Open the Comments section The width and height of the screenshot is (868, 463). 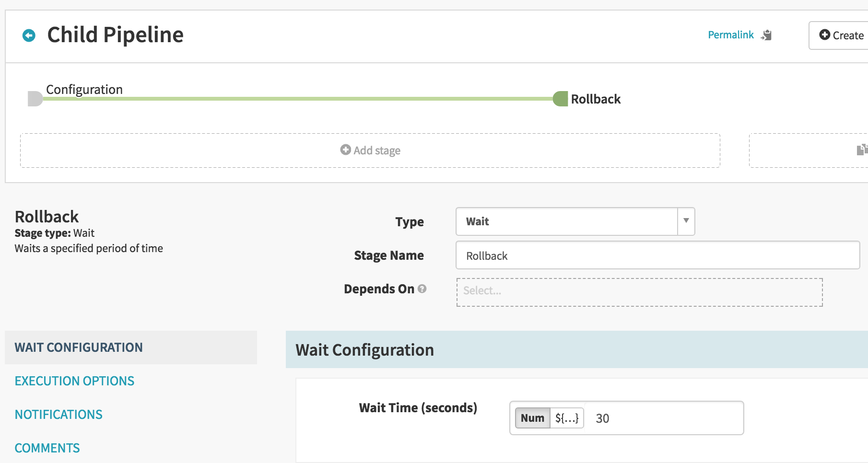pyautogui.click(x=47, y=448)
